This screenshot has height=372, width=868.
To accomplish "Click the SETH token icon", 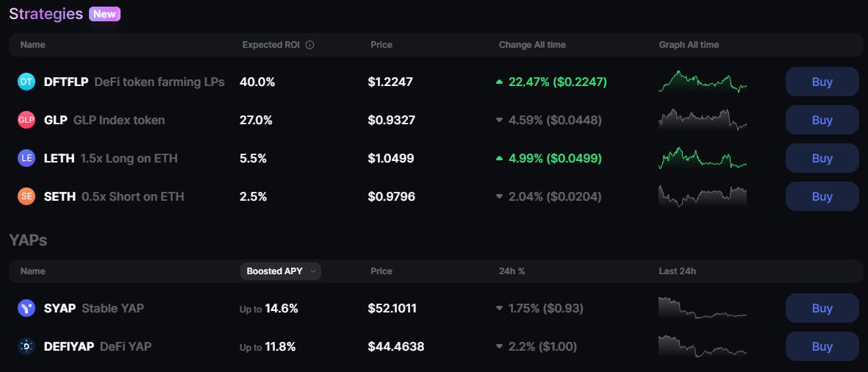I will pyautogui.click(x=26, y=196).
